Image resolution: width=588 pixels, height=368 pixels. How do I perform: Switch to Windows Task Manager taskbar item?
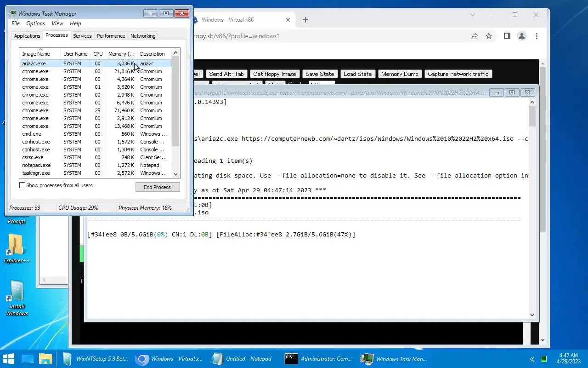394,358
